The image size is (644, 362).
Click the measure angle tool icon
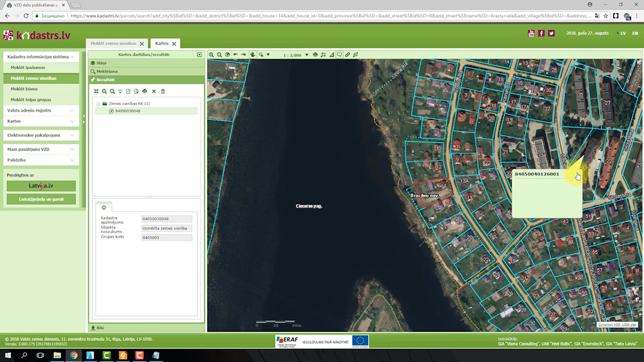click(x=331, y=55)
